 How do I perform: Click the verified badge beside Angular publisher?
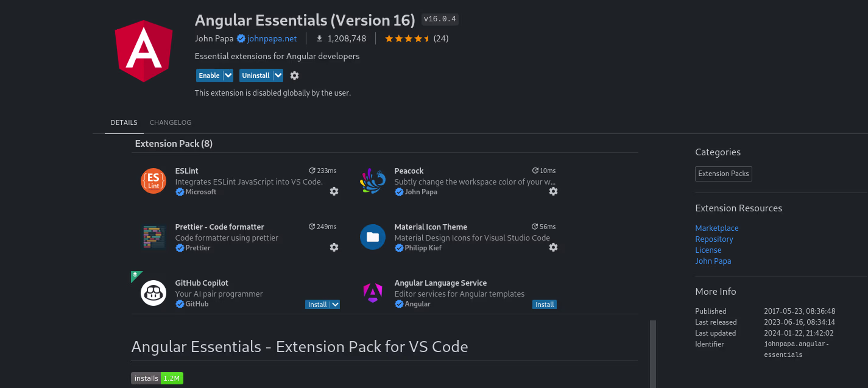[399, 304]
